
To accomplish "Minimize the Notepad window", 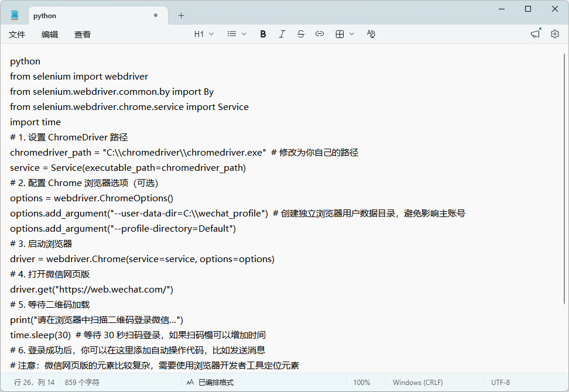I will click(x=502, y=9).
